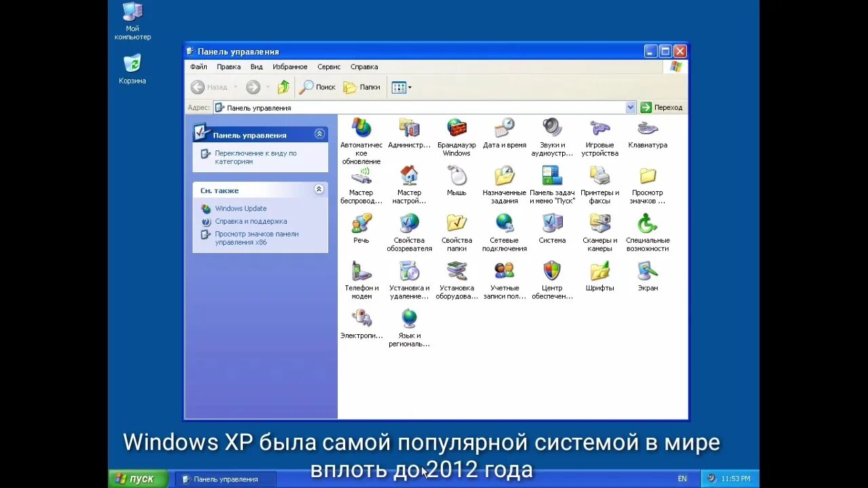Open Клавиатура icon

tap(648, 128)
